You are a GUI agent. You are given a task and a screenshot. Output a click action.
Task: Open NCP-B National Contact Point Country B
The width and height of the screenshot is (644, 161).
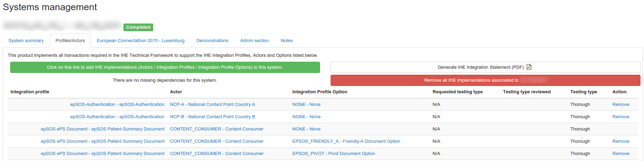coord(212,117)
